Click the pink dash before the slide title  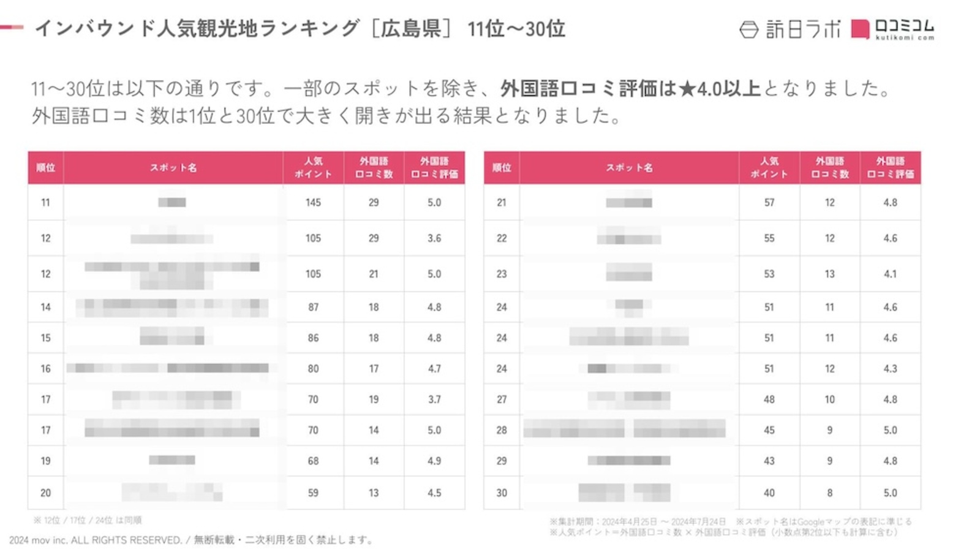click(x=12, y=27)
